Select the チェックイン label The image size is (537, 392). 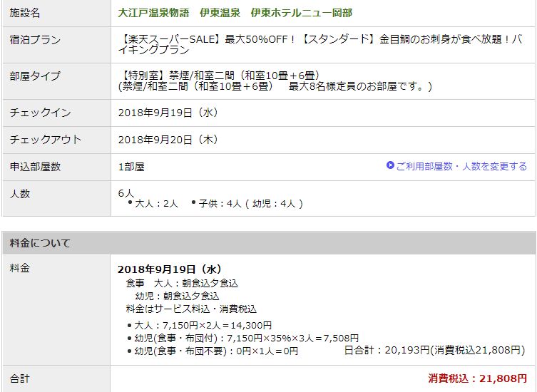pyautogui.click(x=41, y=113)
